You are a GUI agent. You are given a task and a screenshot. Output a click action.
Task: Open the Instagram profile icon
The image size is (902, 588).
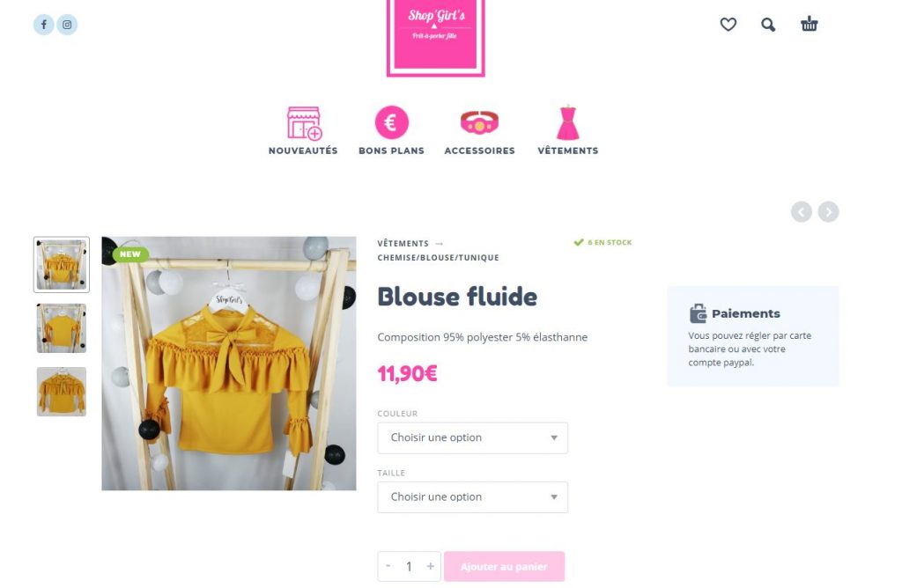[67, 25]
